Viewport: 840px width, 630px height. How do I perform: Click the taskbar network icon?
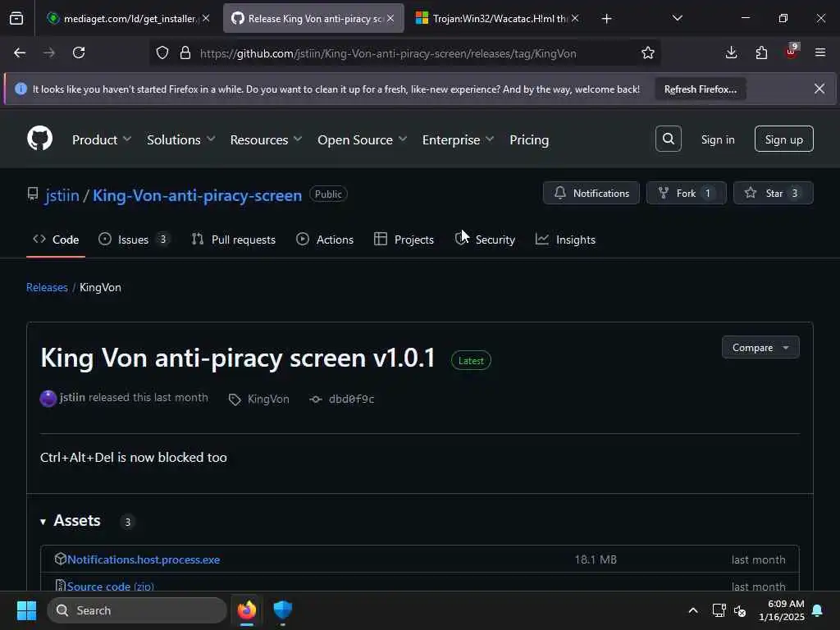pyautogui.click(x=719, y=610)
